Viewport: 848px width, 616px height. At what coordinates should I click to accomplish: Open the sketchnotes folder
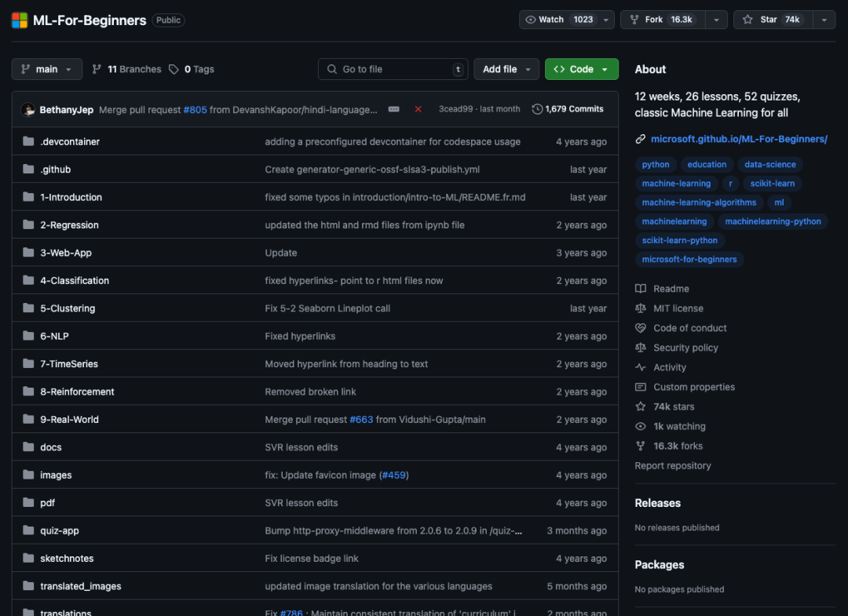(67, 558)
